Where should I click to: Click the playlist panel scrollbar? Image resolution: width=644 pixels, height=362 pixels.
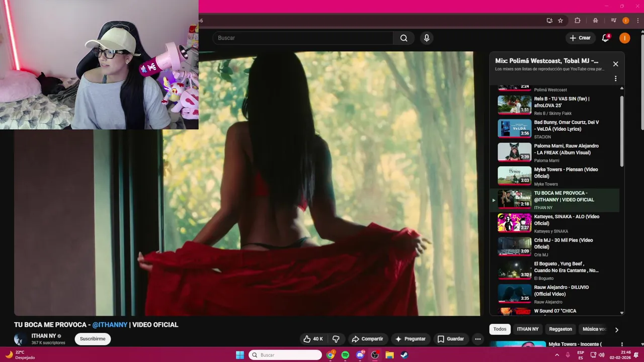(622, 131)
